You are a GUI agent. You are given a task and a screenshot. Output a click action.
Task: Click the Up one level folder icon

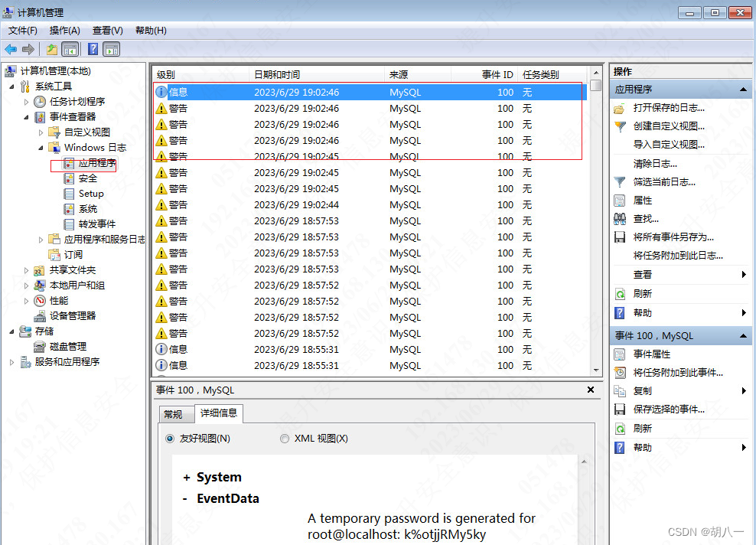coord(52,49)
